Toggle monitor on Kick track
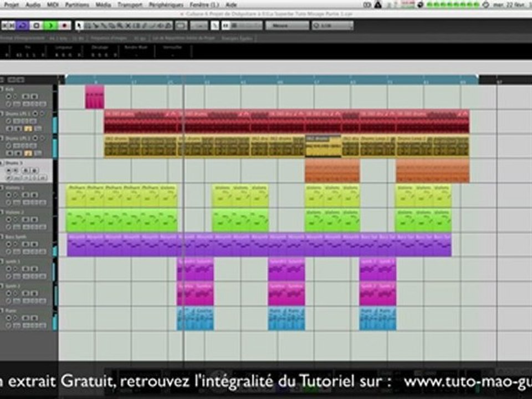 coord(15,96)
